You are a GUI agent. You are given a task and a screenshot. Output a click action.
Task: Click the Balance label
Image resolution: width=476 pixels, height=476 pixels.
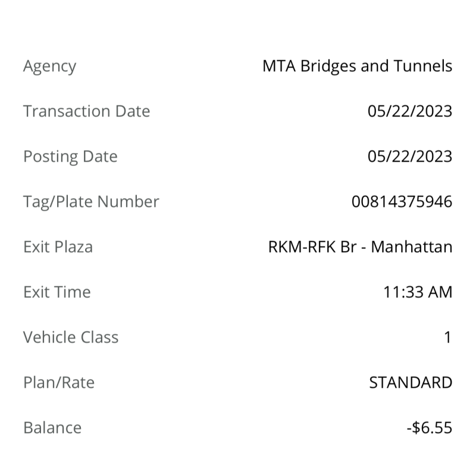52,427
